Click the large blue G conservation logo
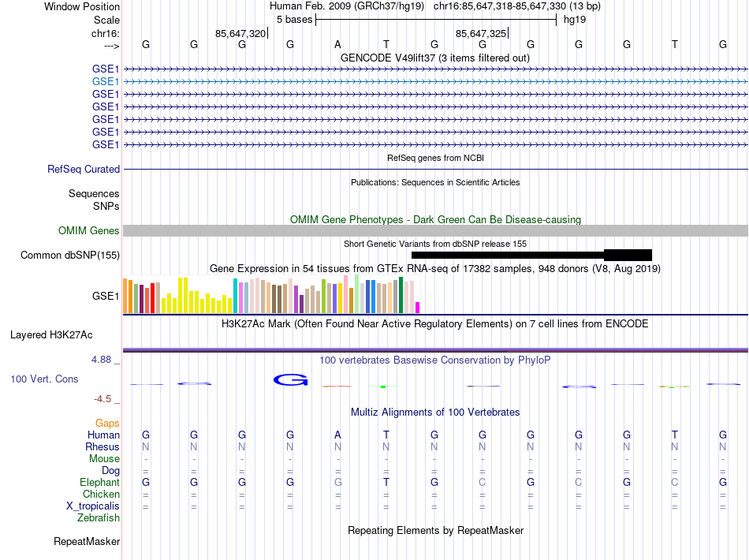Screen dimensions: 749x560 pyautogui.click(x=290, y=380)
